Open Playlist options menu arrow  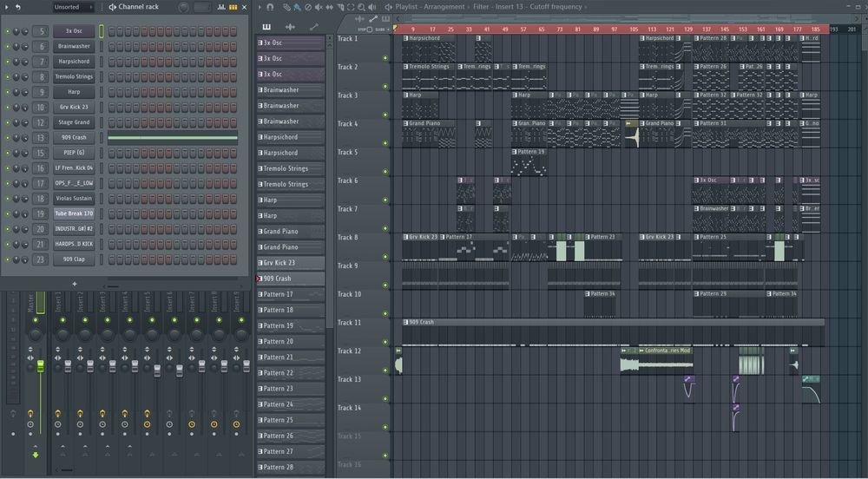(260, 7)
